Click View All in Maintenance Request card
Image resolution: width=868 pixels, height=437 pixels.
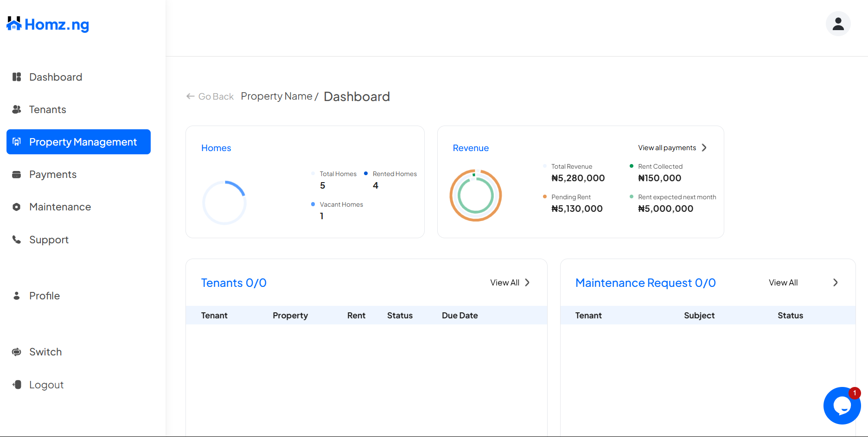(x=783, y=283)
